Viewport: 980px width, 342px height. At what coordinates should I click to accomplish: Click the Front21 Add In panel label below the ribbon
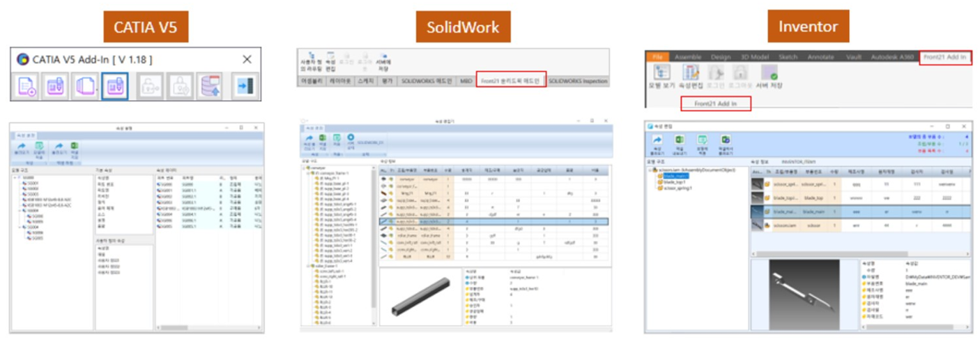click(x=715, y=104)
